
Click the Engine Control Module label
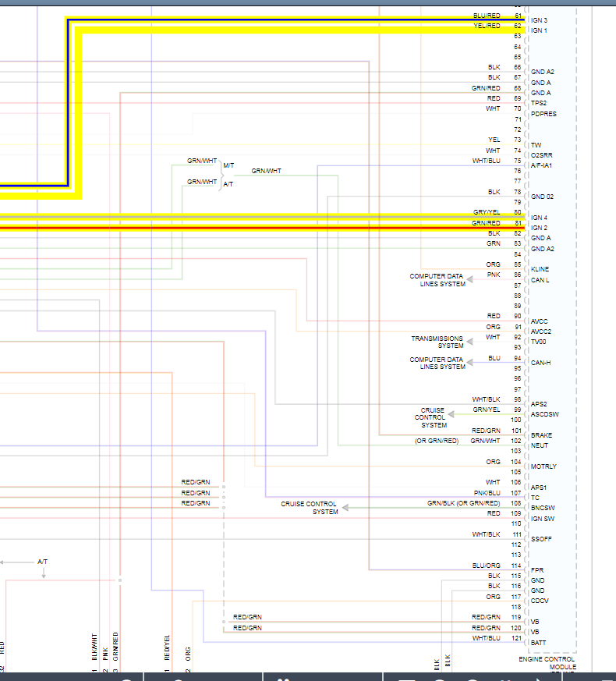547,663
